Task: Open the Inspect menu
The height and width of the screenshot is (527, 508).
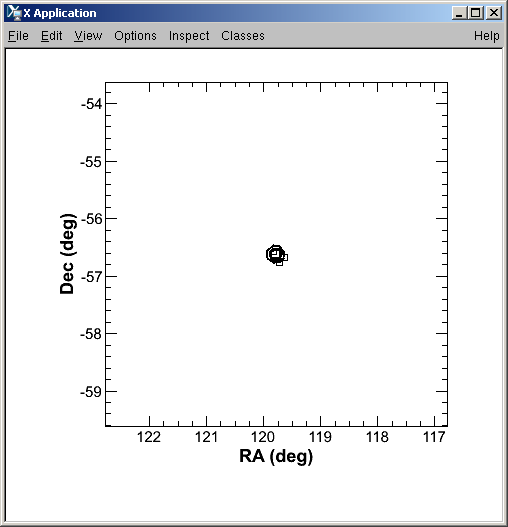Action: coord(189,36)
